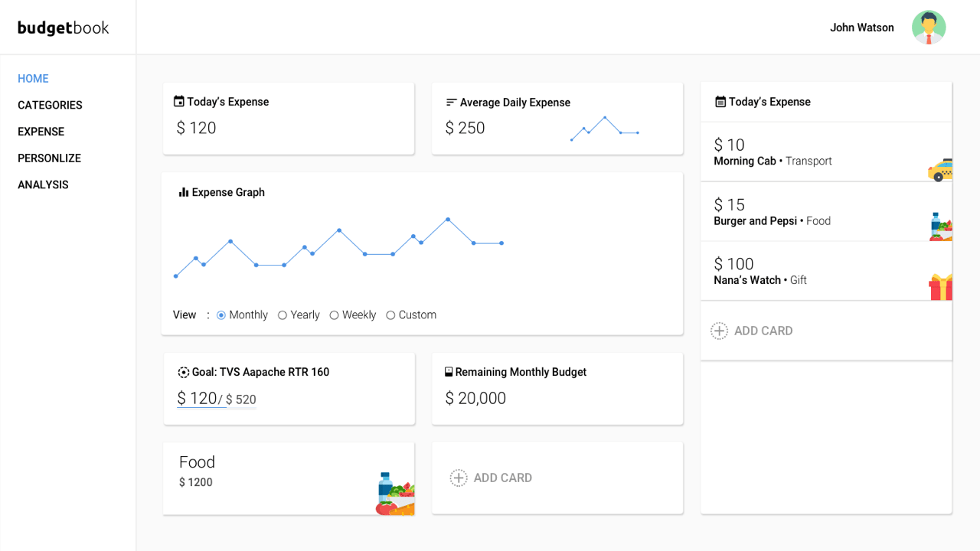
Task: Click the bar chart icon beside Expense Graph
Action: tap(184, 192)
